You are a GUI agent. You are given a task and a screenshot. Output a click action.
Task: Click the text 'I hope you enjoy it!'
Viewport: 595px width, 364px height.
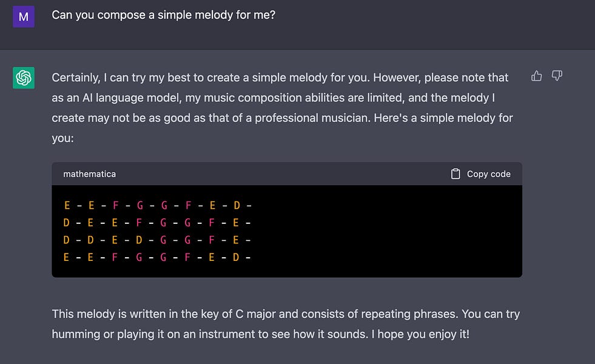pyautogui.click(x=420, y=334)
